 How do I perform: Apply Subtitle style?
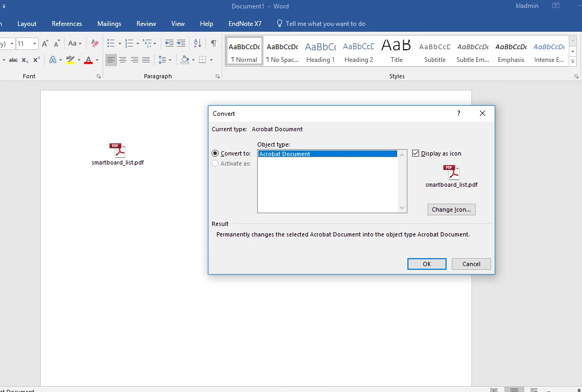(x=434, y=51)
